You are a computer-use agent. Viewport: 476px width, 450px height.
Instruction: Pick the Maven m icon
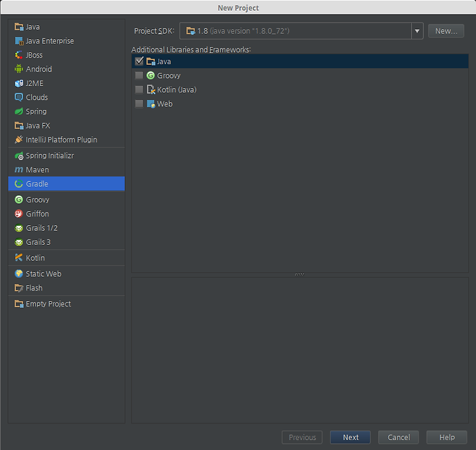pyautogui.click(x=19, y=169)
